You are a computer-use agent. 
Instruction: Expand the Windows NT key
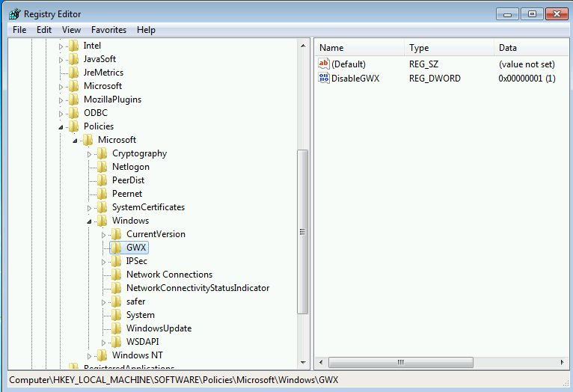[x=90, y=355]
